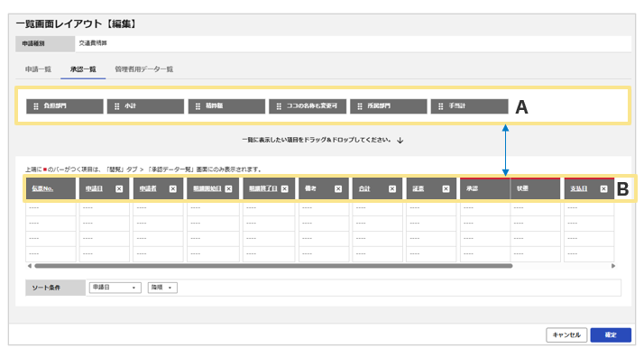Remove the 明細終了日 column with its X
Viewport: 644px width, 357px height.
pyautogui.click(x=285, y=188)
